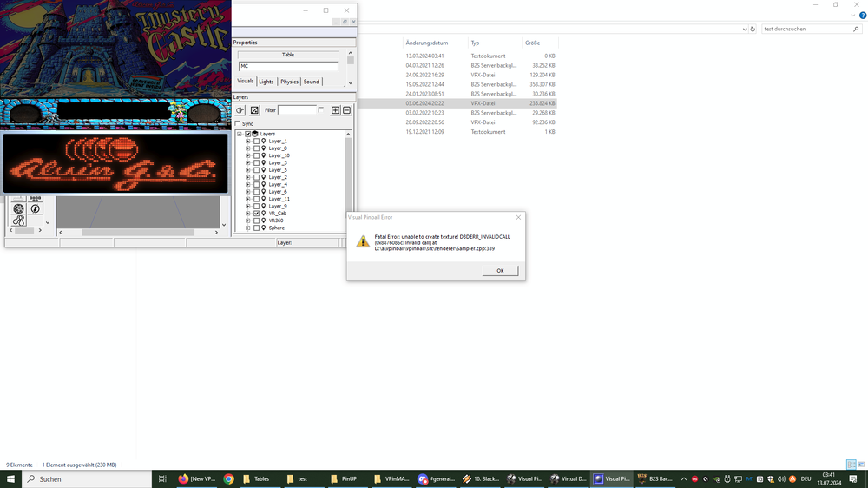Click the pin icon beside Layer_1
This screenshot has height=488, width=868.
click(x=264, y=142)
